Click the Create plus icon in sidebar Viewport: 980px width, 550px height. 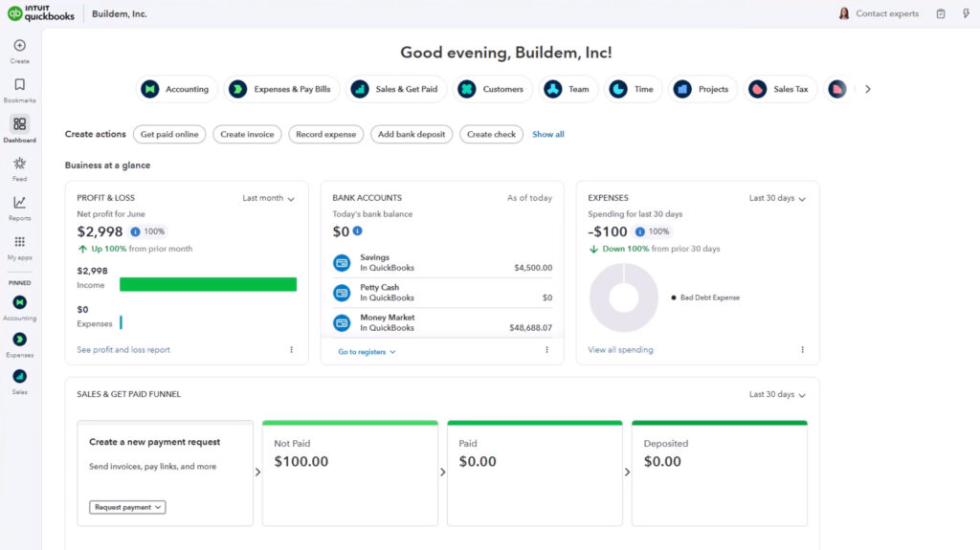coord(19,46)
